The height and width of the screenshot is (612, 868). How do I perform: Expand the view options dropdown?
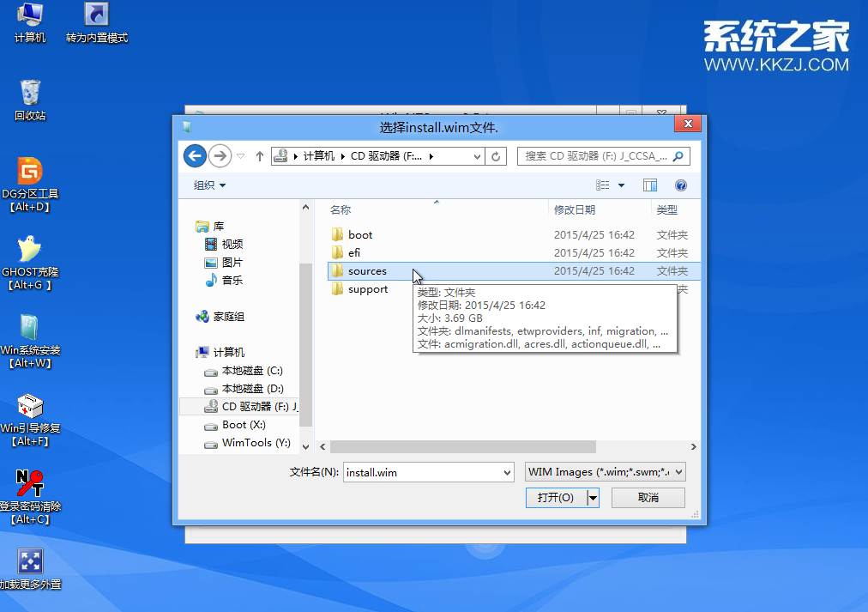pyautogui.click(x=622, y=185)
